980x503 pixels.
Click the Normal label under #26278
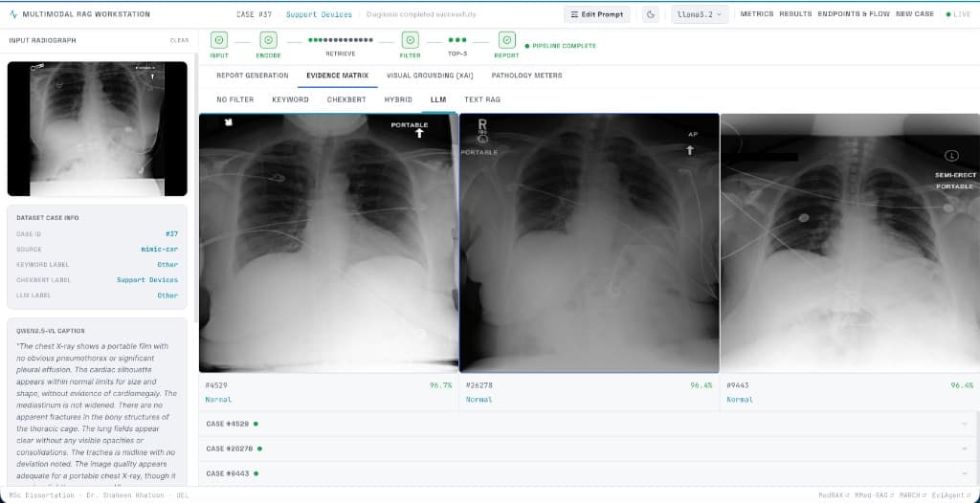click(479, 400)
